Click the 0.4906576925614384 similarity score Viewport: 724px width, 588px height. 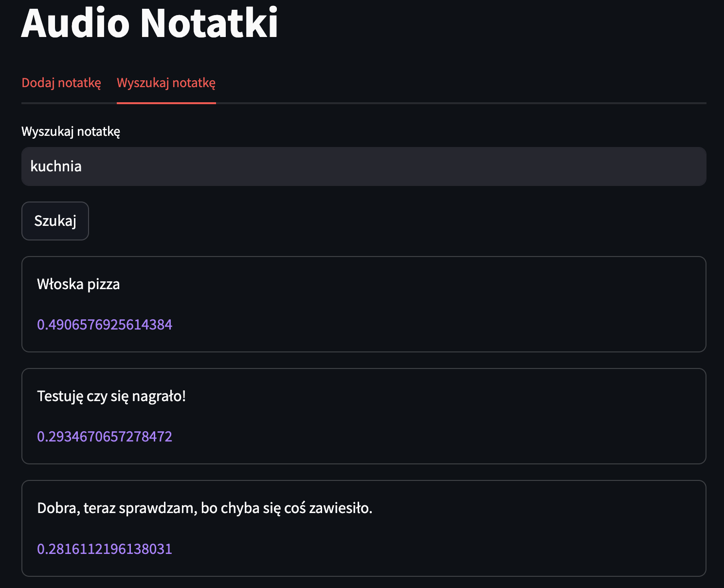(105, 325)
